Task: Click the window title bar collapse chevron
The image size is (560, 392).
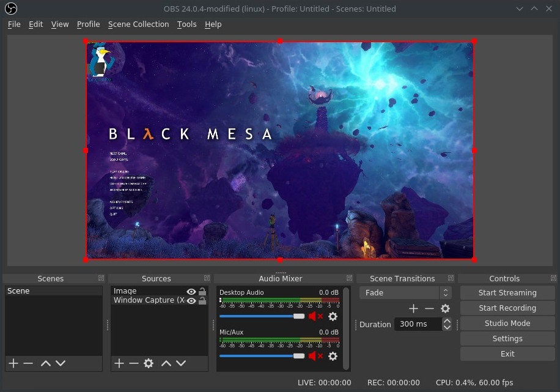Action: coord(520,9)
